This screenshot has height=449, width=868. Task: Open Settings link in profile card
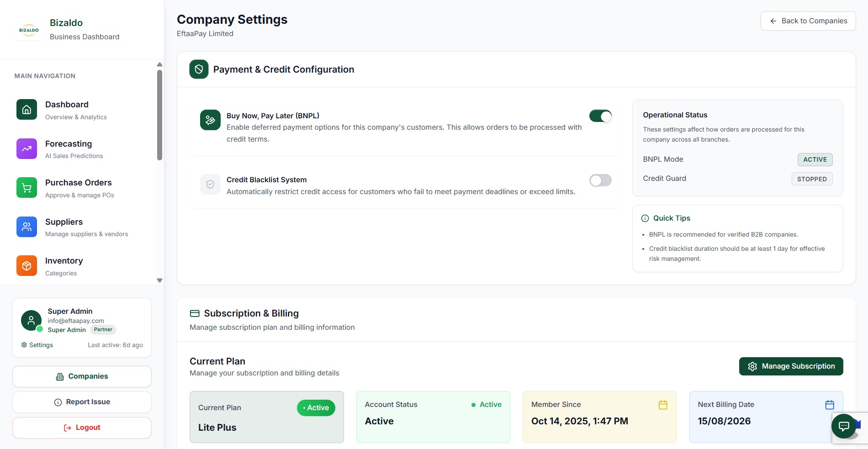[37, 345]
